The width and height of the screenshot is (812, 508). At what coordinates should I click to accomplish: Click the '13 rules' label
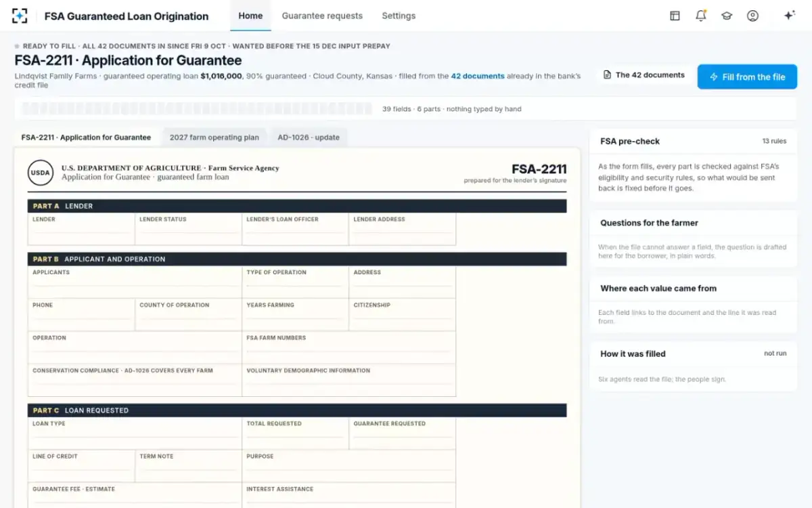click(x=774, y=142)
